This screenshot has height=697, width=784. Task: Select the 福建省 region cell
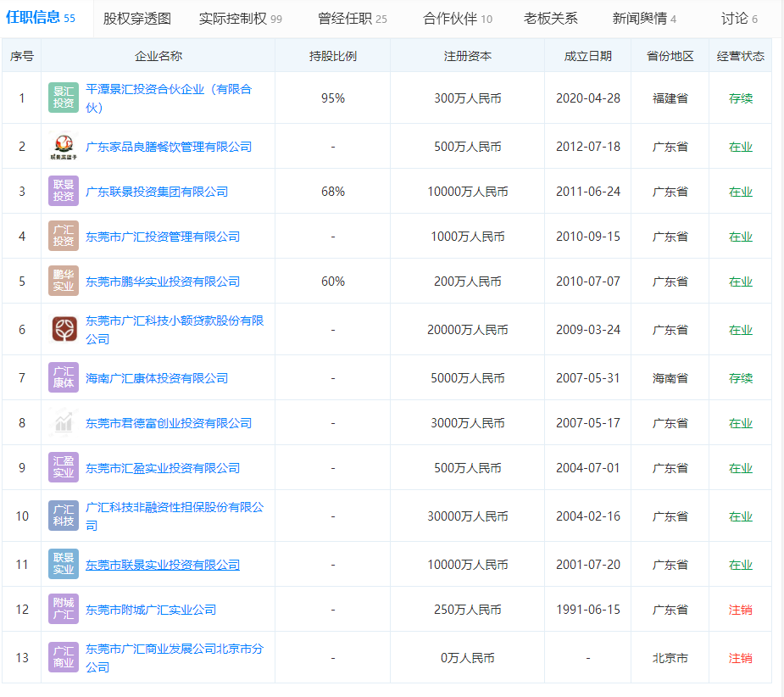tap(670, 98)
